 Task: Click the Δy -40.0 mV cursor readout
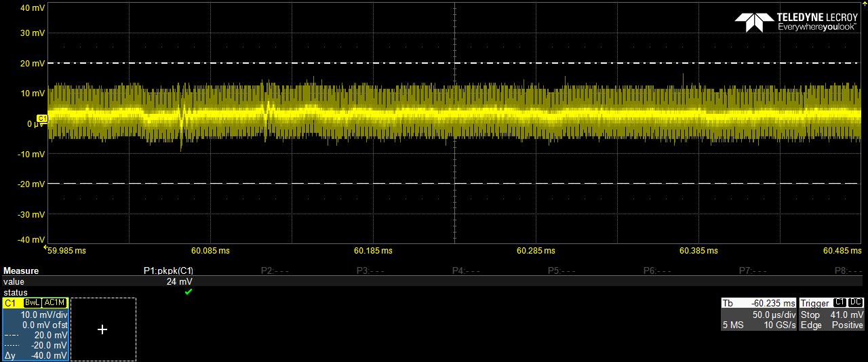(35, 355)
